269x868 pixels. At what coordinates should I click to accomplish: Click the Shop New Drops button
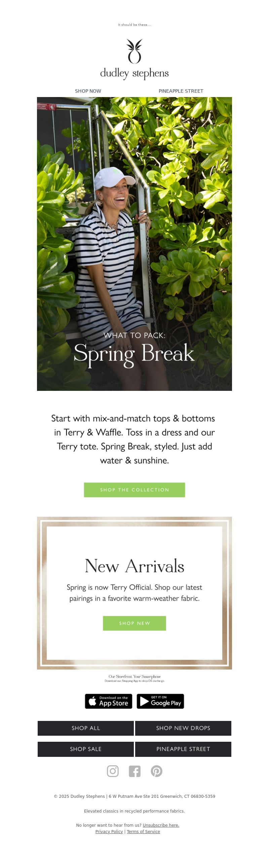point(183,728)
